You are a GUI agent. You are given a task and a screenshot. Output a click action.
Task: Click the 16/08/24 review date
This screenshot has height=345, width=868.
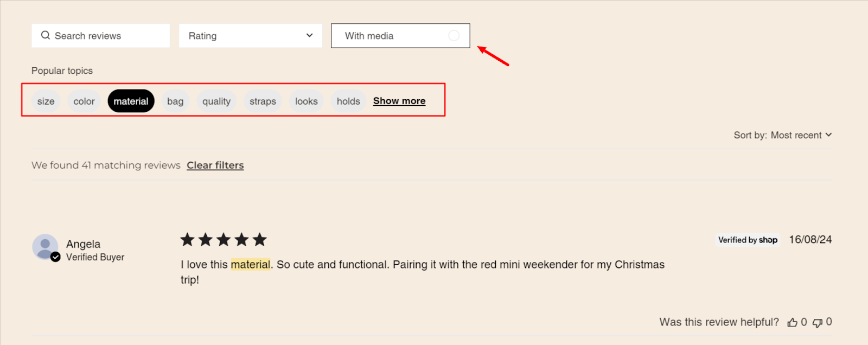click(x=810, y=240)
